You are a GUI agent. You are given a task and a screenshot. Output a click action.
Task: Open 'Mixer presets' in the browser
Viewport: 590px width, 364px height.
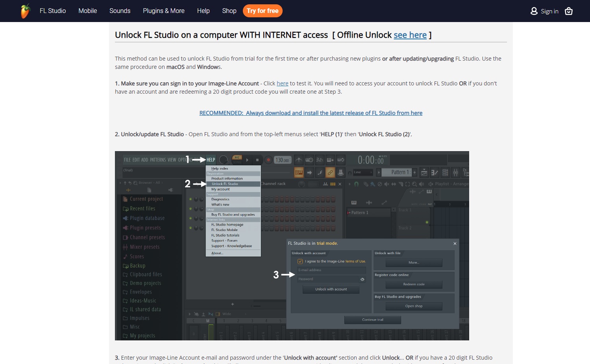pyautogui.click(x=141, y=247)
